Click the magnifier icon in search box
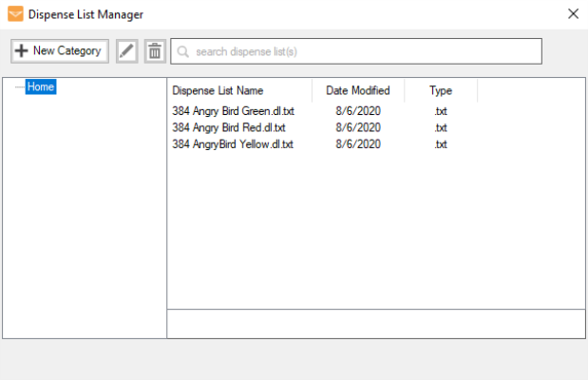 (x=183, y=51)
